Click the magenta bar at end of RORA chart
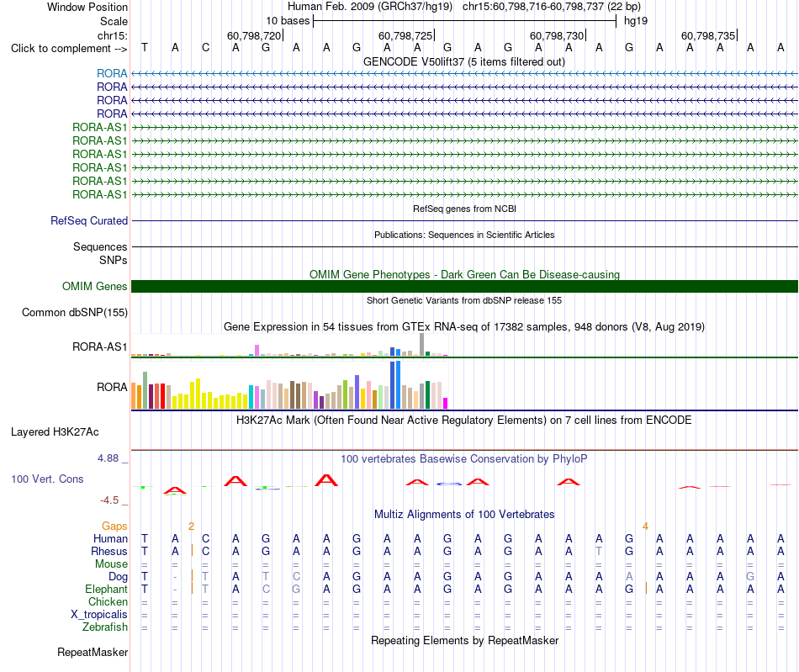The width and height of the screenshot is (799, 672). point(446,403)
